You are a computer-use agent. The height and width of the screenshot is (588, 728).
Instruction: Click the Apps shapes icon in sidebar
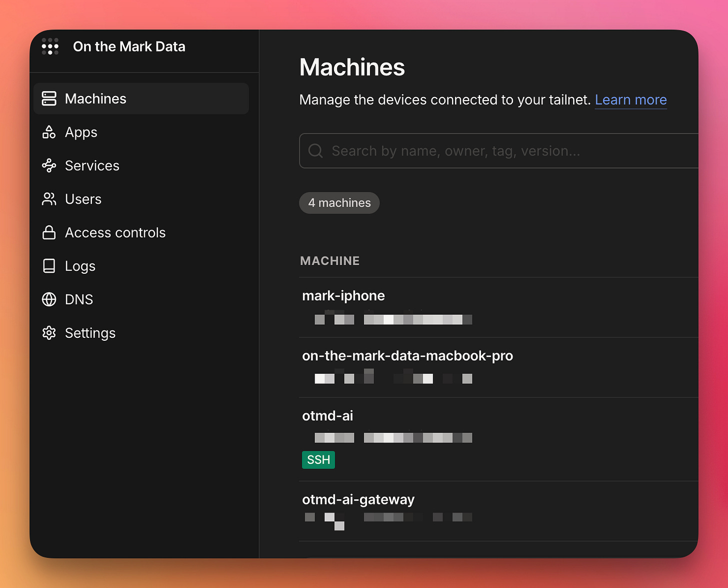point(49,132)
